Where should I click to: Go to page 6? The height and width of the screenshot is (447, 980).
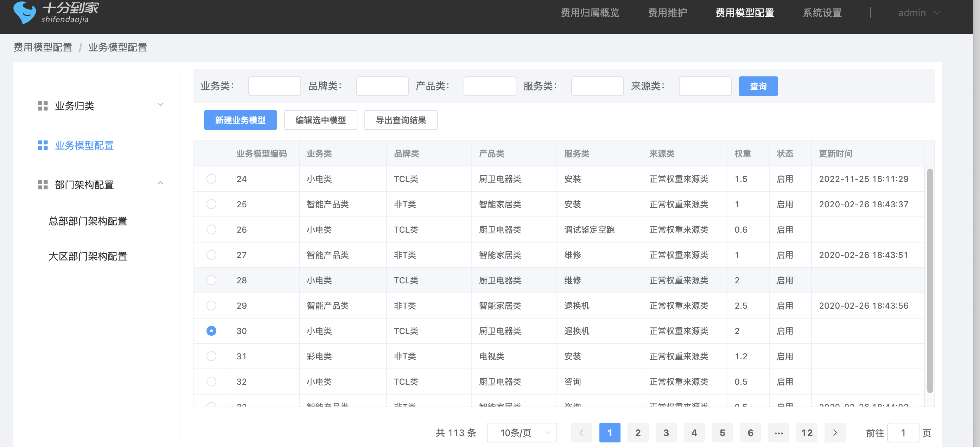pos(750,432)
